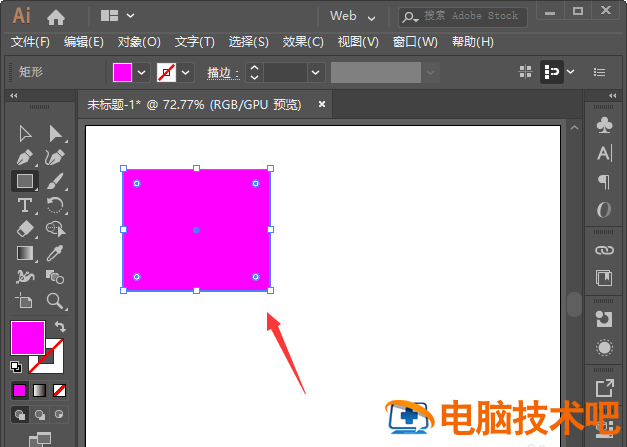This screenshot has height=447, width=627.
Task: Open the 效果(C) menu
Action: 303,42
